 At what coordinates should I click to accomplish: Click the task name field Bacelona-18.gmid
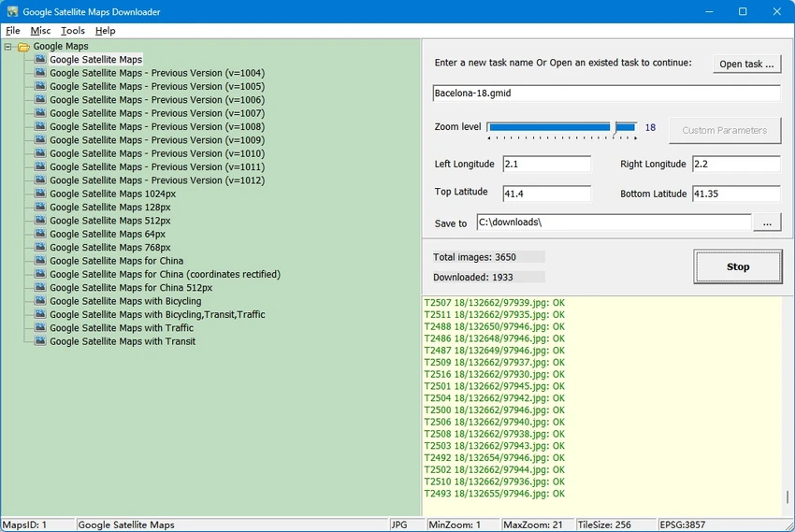coord(606,93)
